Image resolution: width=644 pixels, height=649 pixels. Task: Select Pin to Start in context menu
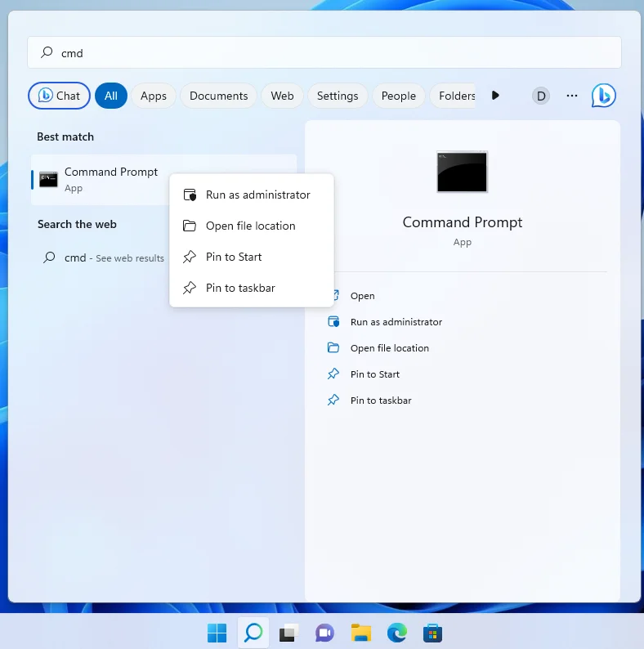coord(234,257)
